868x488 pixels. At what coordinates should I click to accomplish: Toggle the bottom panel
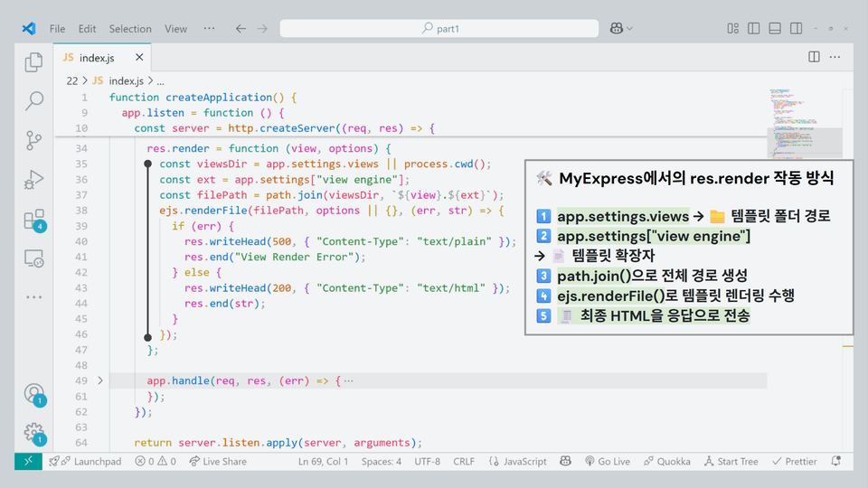(x=775, y=28)
